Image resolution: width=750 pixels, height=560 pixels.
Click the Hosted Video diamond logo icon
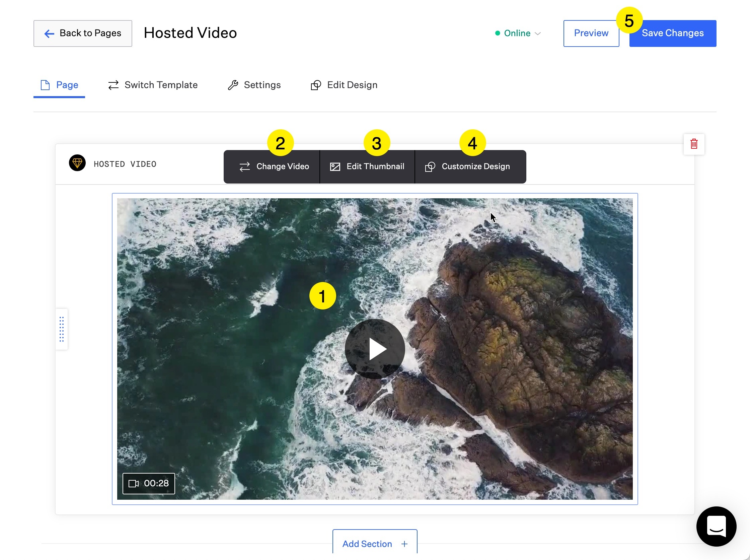click(x=77, y=163)
